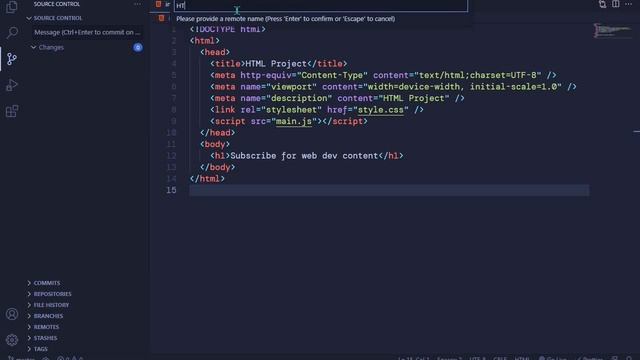The height and width of the screenshot is (360, 640).
Task: Click the CRLF line ending indicator
Action: [500, 358]
